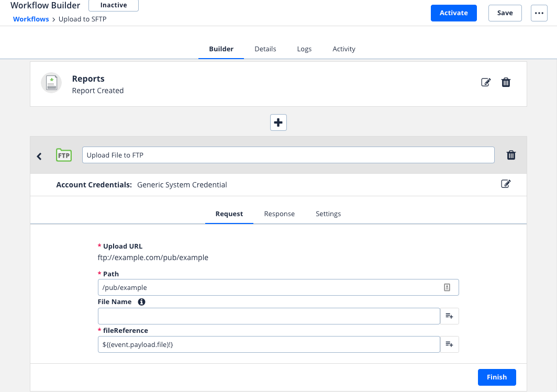Open the insert variable icon for fileReference
The height and width of the screenshot is (392, 557).
coord(449,344)
